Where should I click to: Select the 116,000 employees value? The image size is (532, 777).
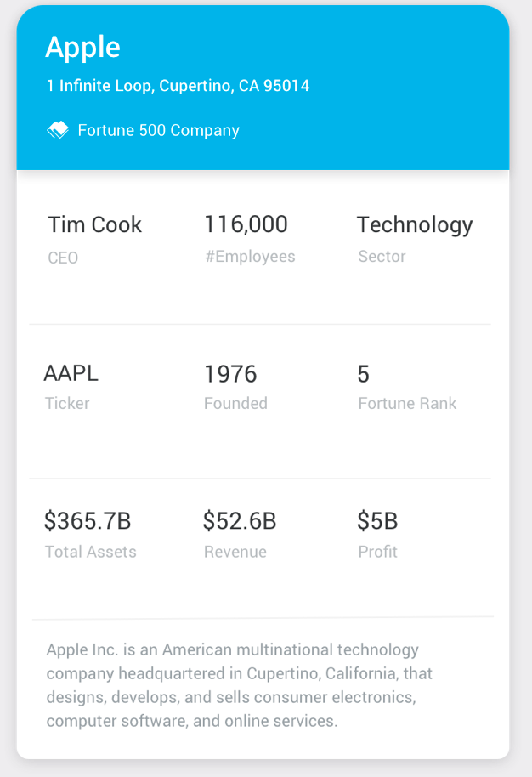coord(246,224)
